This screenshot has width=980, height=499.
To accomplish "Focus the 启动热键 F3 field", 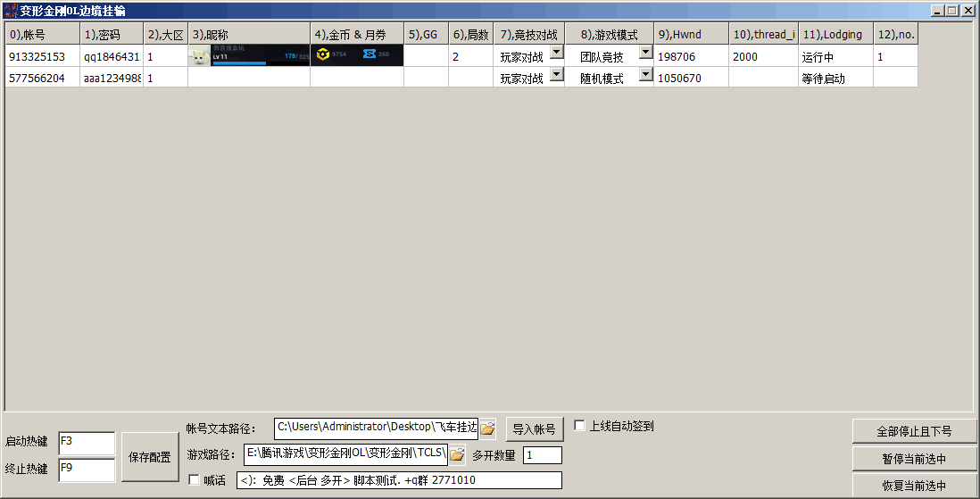I will [87, 443].
